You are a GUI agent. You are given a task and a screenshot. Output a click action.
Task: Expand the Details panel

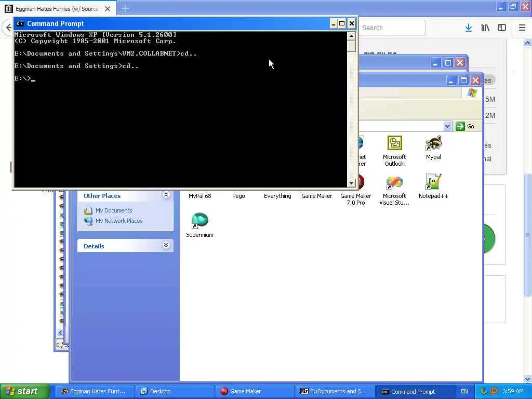pos(166,245)
